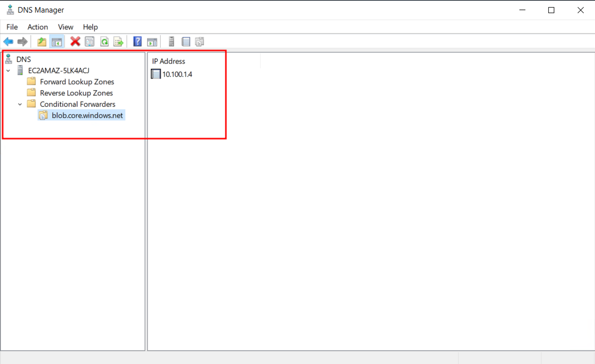595x364 pixels.
Task: Delete forwarder with red X icon
Action: (x=75, y=42)
